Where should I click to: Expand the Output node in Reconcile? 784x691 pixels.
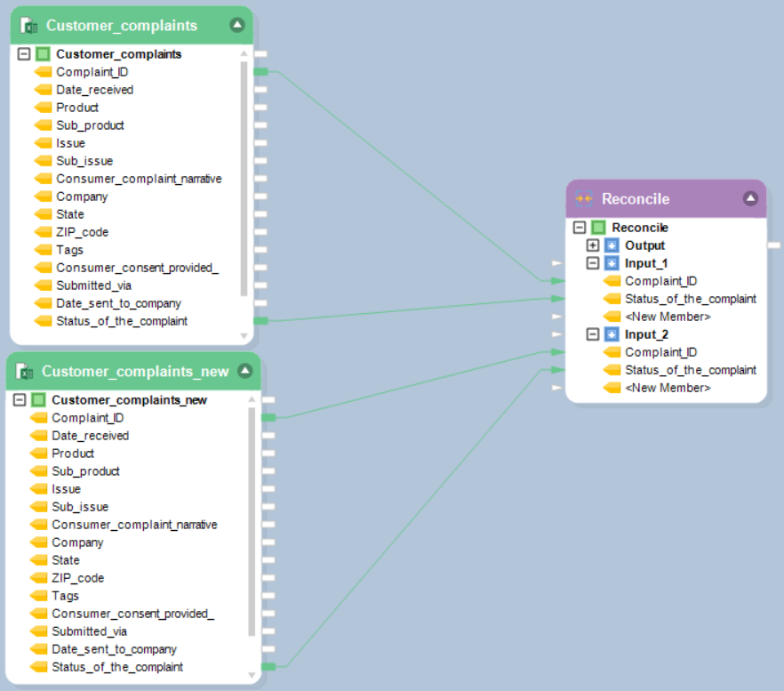point(593,245)
